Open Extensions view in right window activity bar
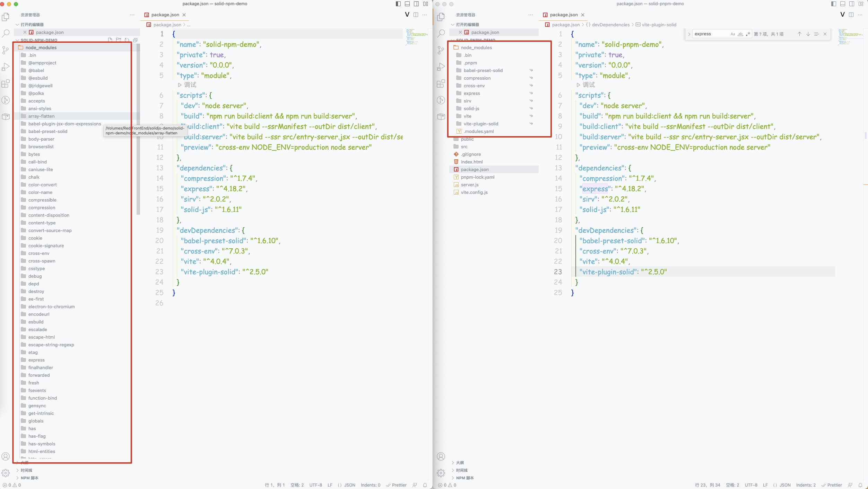This screenshot has height=489, width=868. [x=441, y=83]
